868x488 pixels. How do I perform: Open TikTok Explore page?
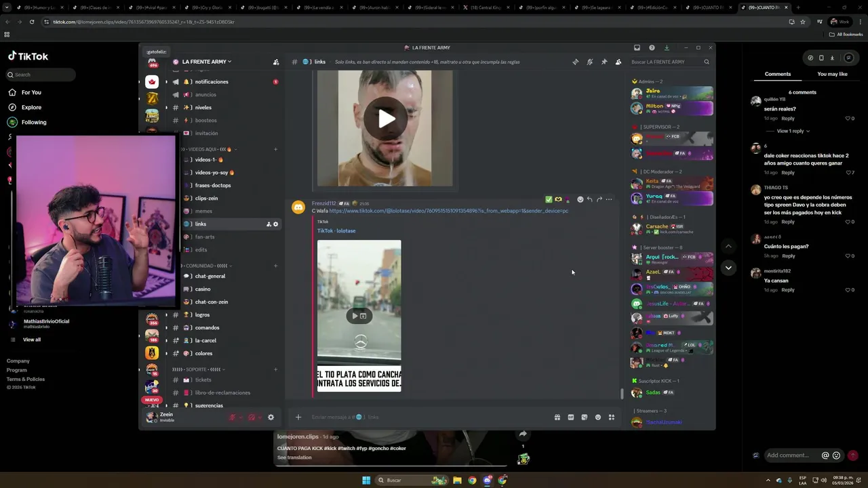(31, 107)
